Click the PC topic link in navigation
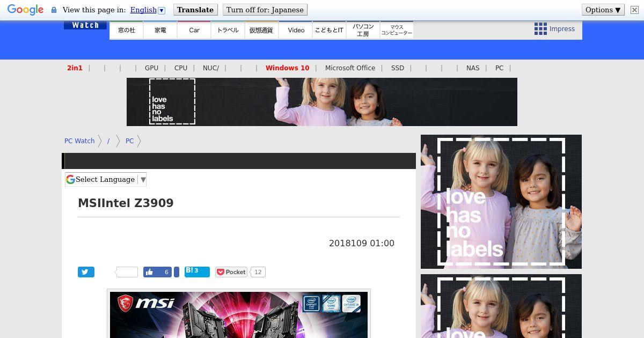Screen dimensions: 644x338 click(500, 68)
